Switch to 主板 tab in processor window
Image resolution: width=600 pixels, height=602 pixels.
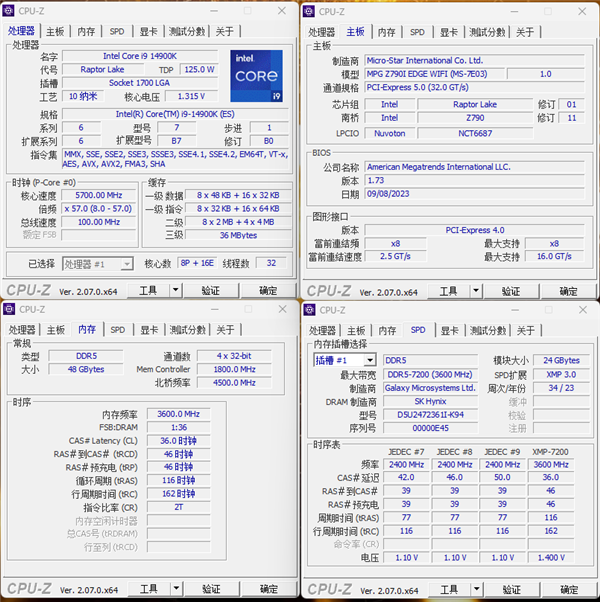(55, 31)
